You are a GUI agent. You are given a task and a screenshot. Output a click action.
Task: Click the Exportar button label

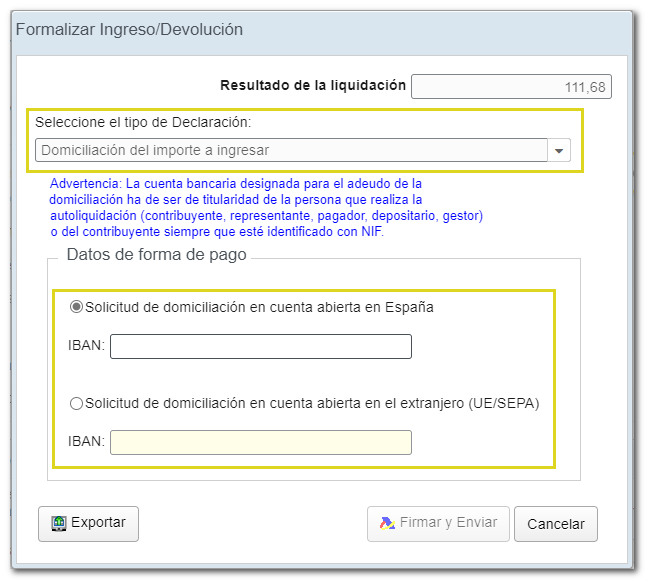pos(98,523)
